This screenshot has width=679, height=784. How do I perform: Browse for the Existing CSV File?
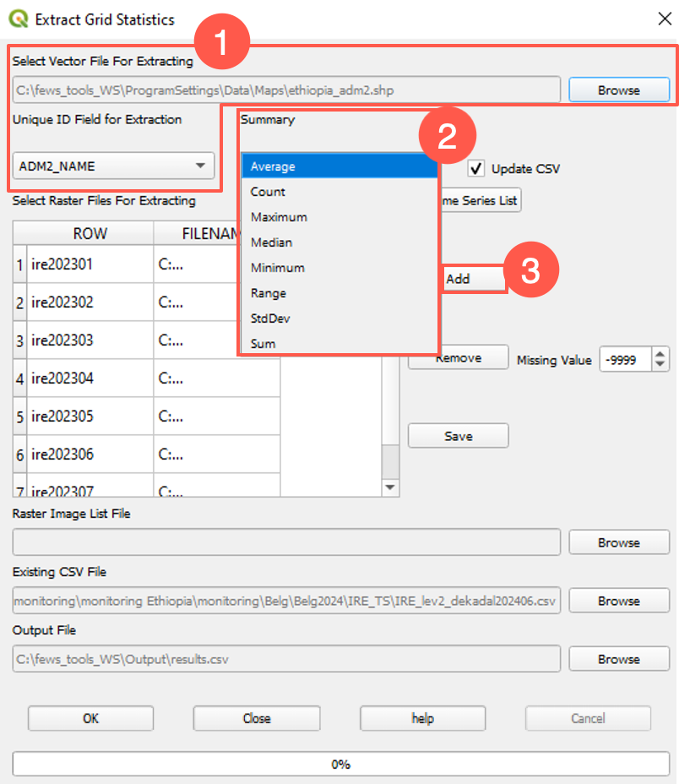[x=618, y=601]
